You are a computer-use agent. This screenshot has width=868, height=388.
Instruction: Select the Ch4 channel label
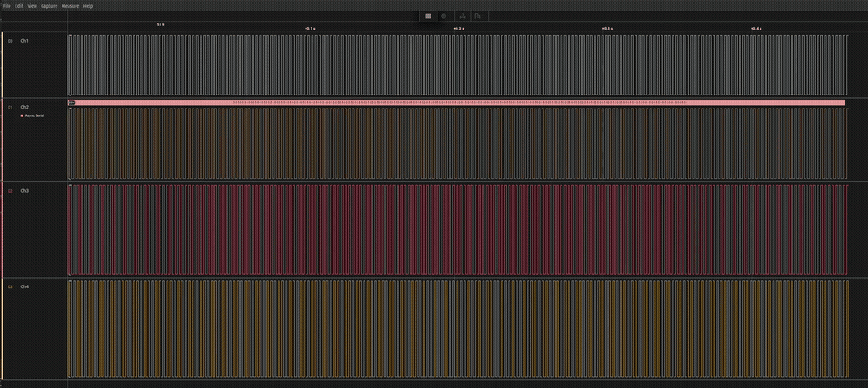[24, 286]
